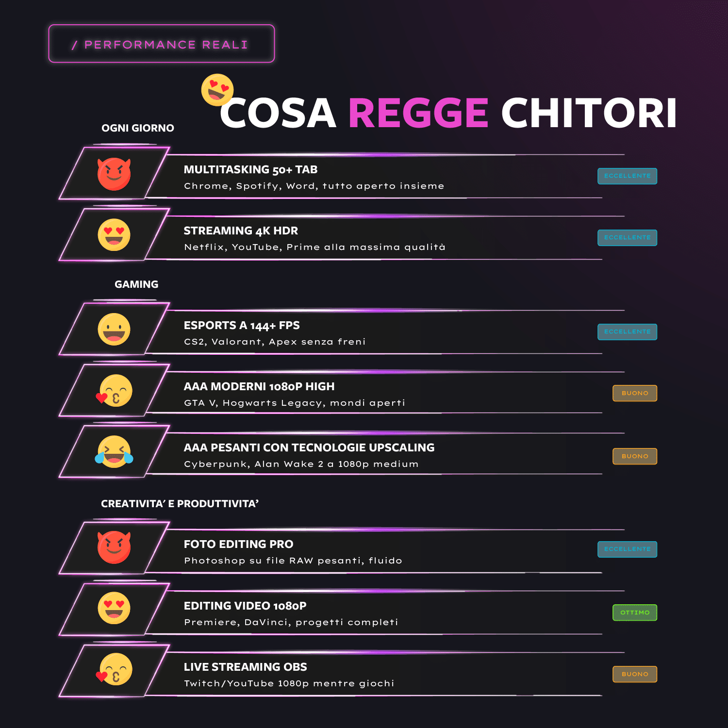Click the green Ottimo badge for Editing Video
Screen dimensions: 728x728
click(x=635, y=612)
